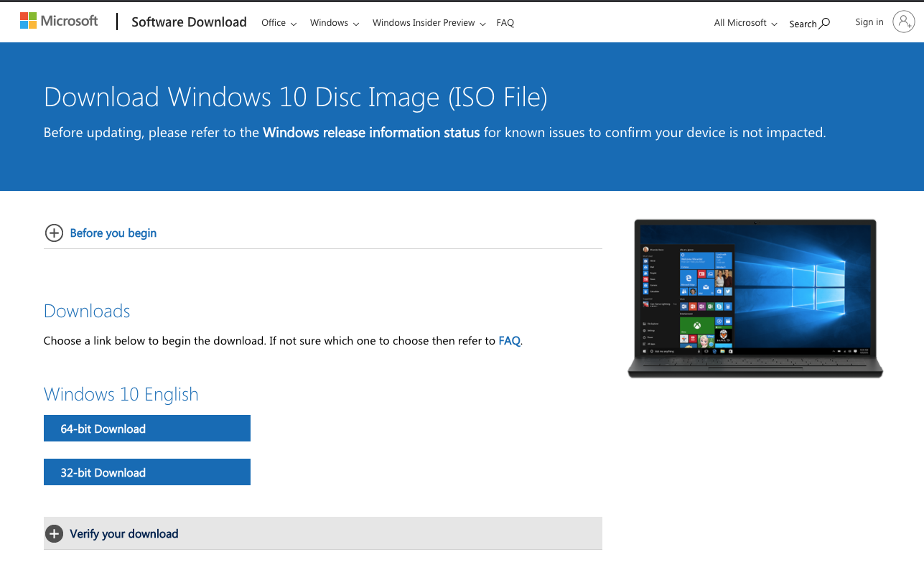Image resolution: width=924 pixels, height=580 pixels.
Task: Click the Download Windows 10 Disc Image heading
Action: [x=296, y=97]
